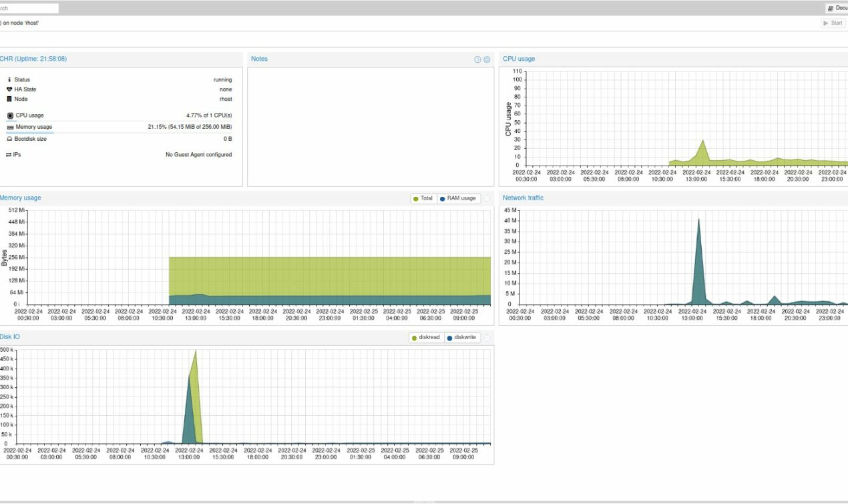
Task: Click the Network traffic chart spike
Action: point(698,220)
